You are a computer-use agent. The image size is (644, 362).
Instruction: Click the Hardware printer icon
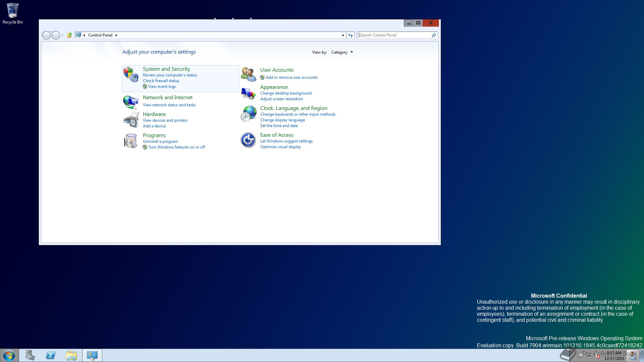tap(131, 120)
